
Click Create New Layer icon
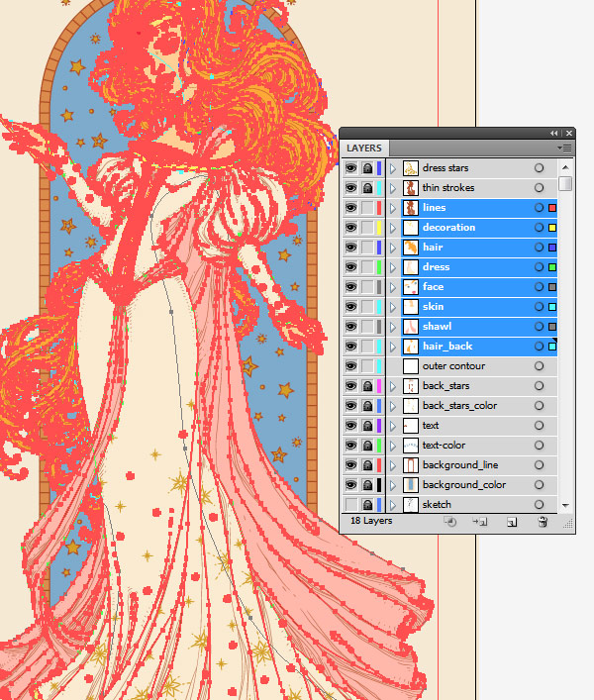(512, 522)
